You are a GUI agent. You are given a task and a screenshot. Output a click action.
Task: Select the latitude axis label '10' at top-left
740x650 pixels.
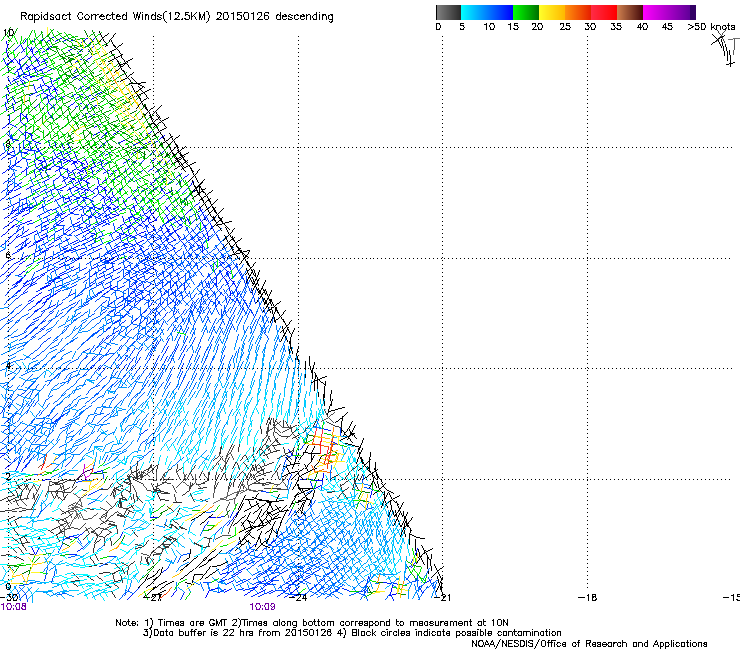pyautogui.click(x=8, y=33)
